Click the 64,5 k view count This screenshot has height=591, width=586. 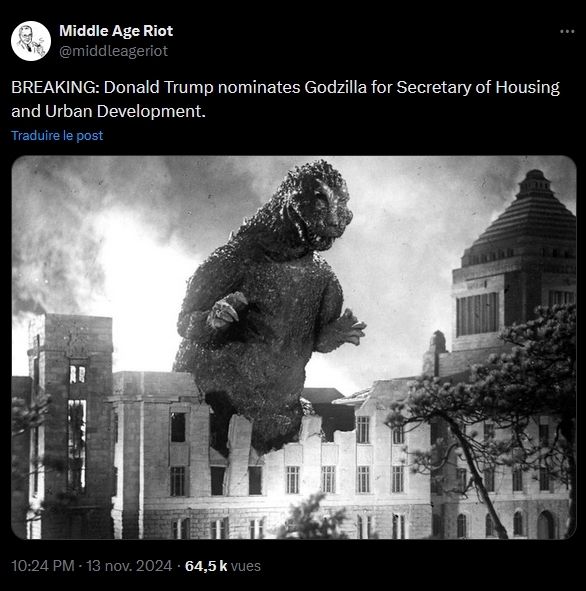click(x=206, y=566)
